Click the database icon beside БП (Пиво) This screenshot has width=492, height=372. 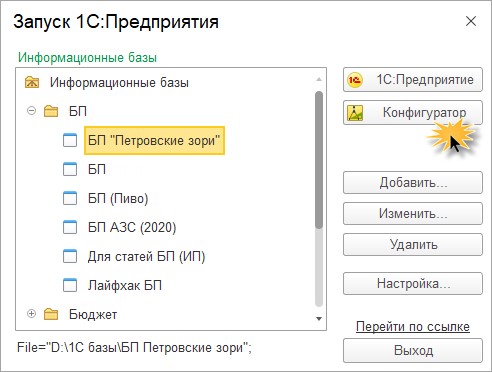pos(70,198)
